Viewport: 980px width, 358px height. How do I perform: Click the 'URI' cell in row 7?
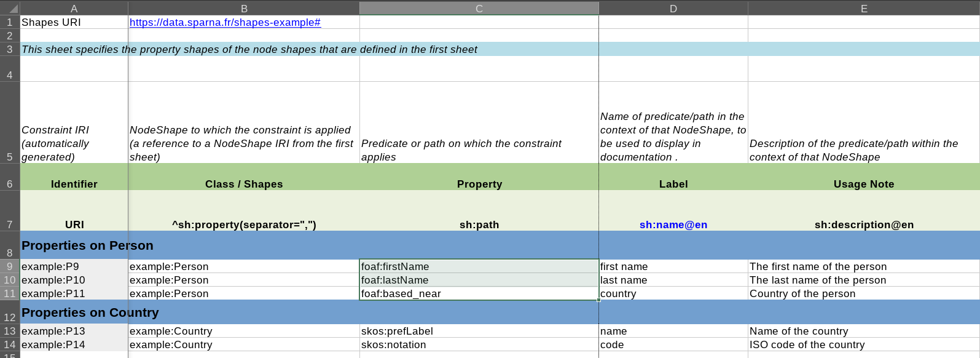click(74, 211)
